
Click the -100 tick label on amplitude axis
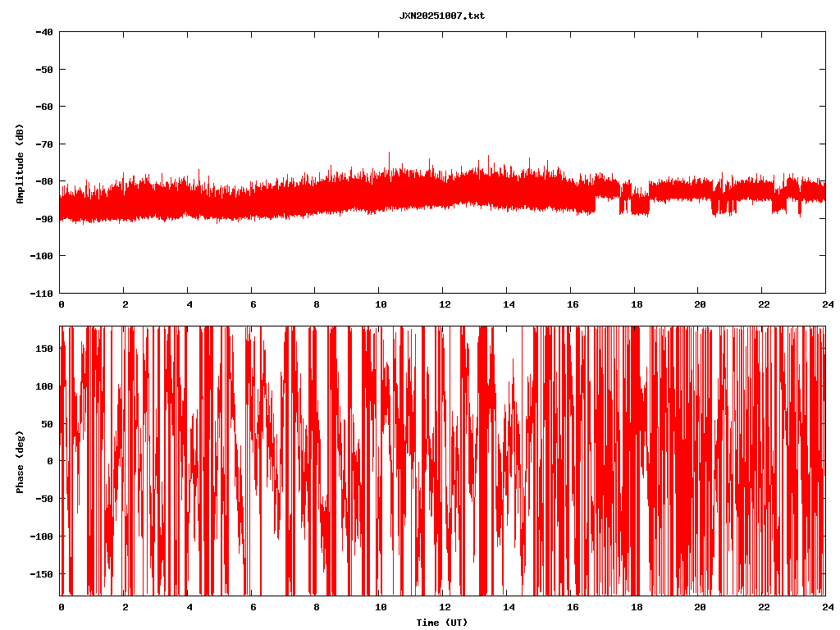tap(42, 256)
